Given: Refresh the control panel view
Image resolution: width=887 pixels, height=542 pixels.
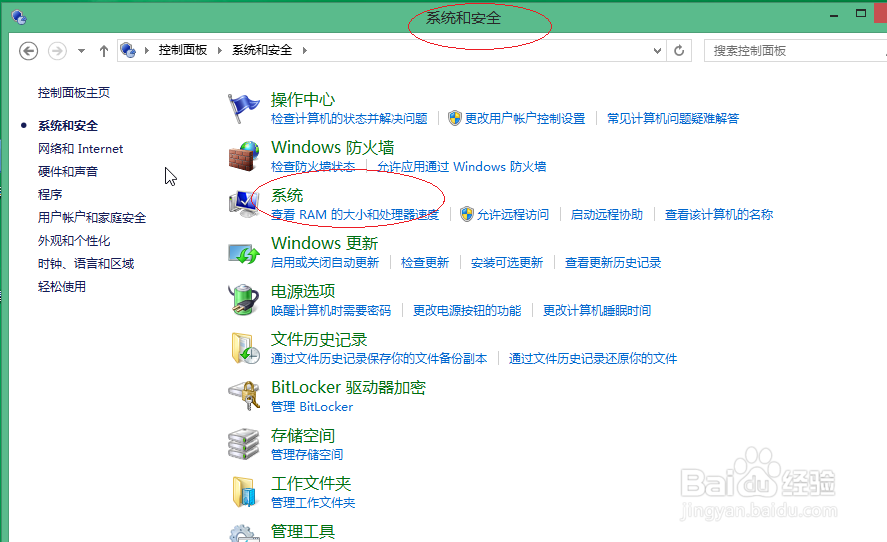Looking at the screenshot, I should [x=679, y=51].
